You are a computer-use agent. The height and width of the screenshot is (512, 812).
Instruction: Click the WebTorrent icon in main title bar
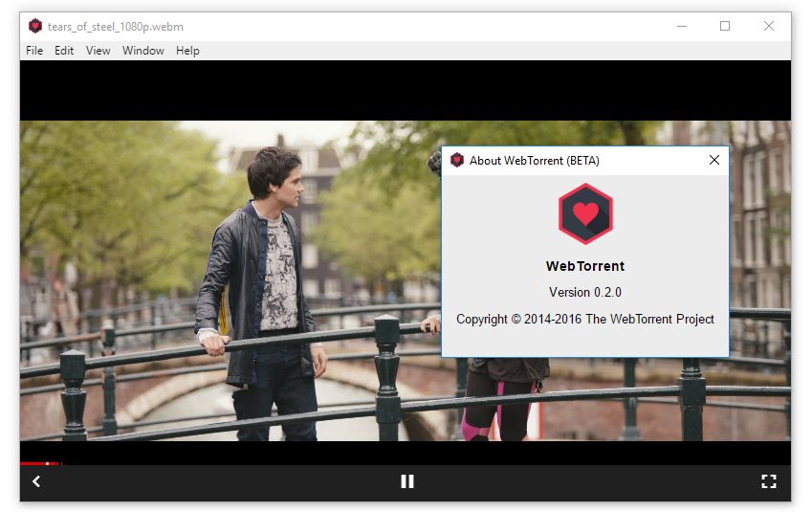point(34,26)
